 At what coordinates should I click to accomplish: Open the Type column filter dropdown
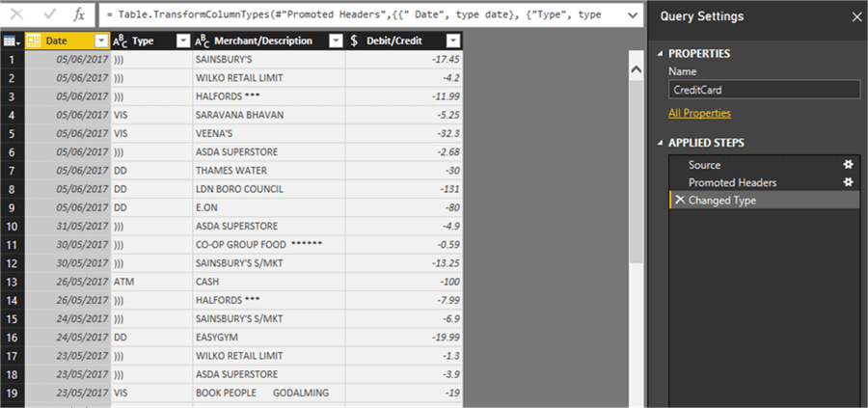tap(183, 41)
